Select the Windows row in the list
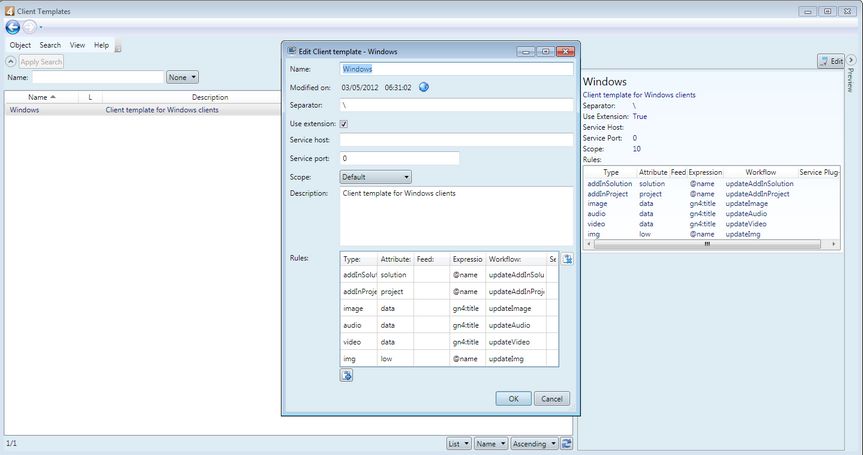The width and height of the screenshot is (863, 455). point(143,110)
